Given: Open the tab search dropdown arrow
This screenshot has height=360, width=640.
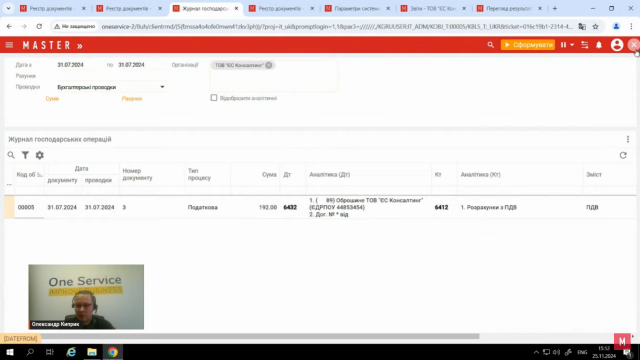Looking at the screenshot, I should 8,9.
